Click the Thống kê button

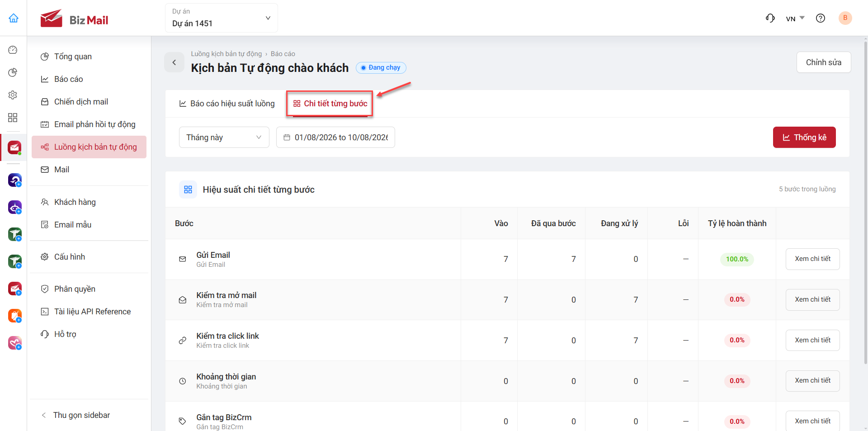804,137
